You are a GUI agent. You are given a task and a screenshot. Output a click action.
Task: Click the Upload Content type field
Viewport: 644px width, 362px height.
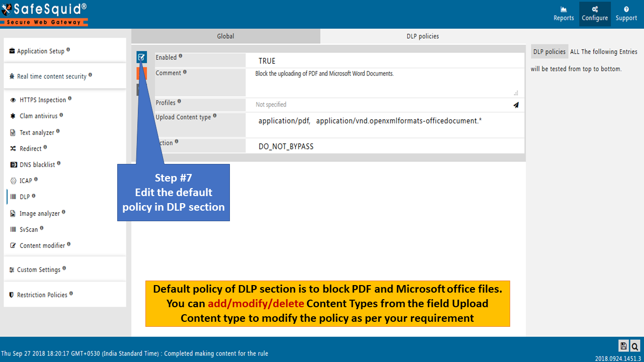[x=385, y=125]
